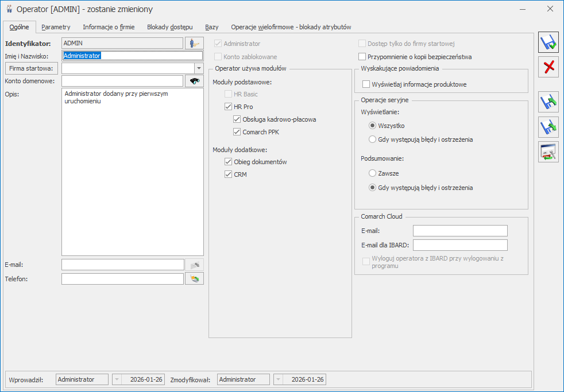Expand the Firma startowa dropdown arrow
This screenshot has height=392, width=564.
tap(198, 68)
